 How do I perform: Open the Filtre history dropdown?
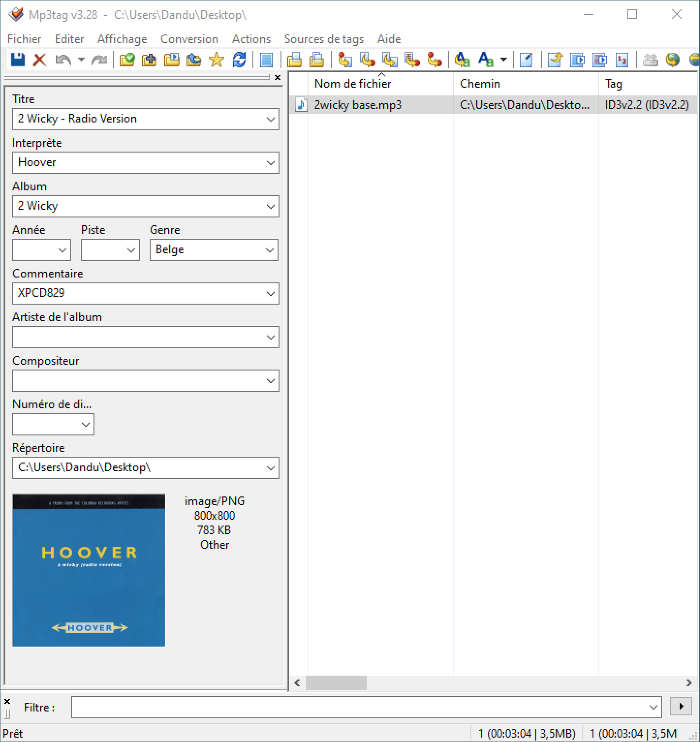(653, 707)
